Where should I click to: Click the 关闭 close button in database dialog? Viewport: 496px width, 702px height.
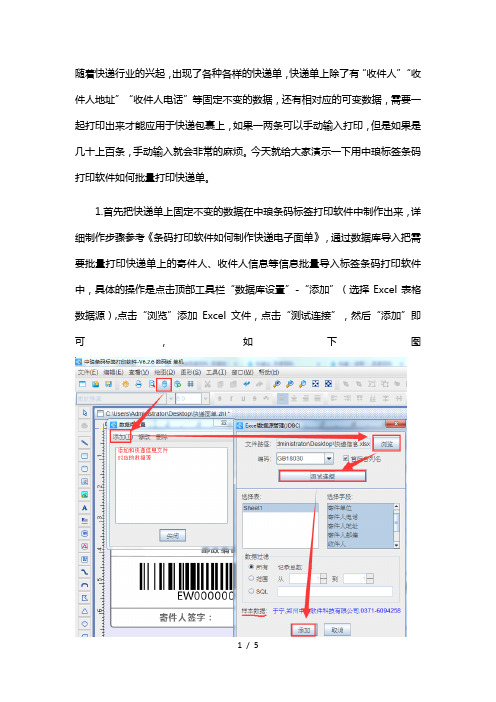pos(173,535)
